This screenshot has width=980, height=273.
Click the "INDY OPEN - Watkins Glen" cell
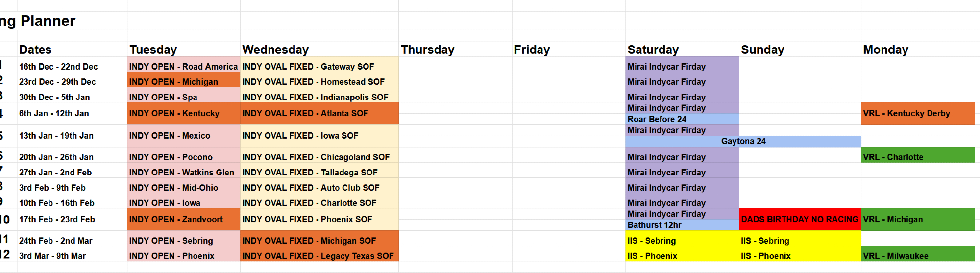coord(183,173)
